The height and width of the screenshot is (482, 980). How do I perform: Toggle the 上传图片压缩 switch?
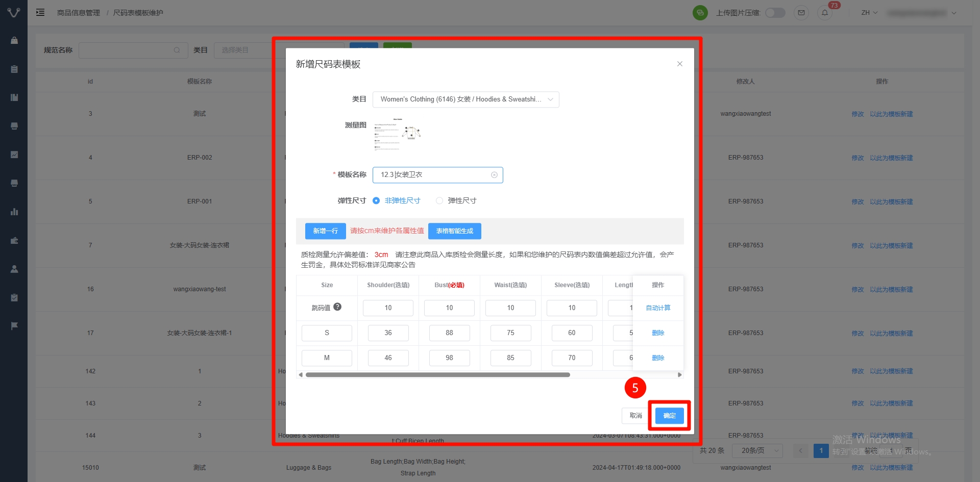(x=775, y=13)
